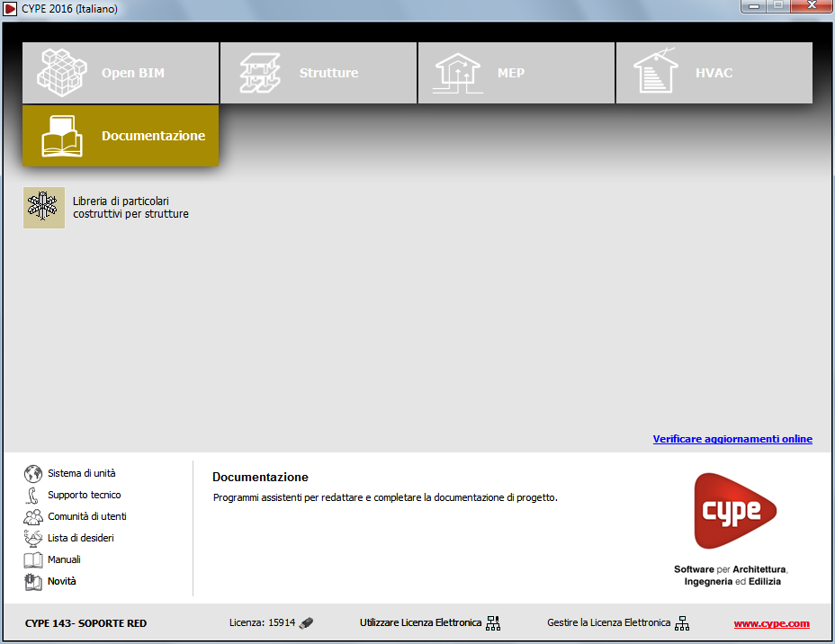Click the Comunità di utenti people icon
This screenshot has height=644, width=835.
33,517
